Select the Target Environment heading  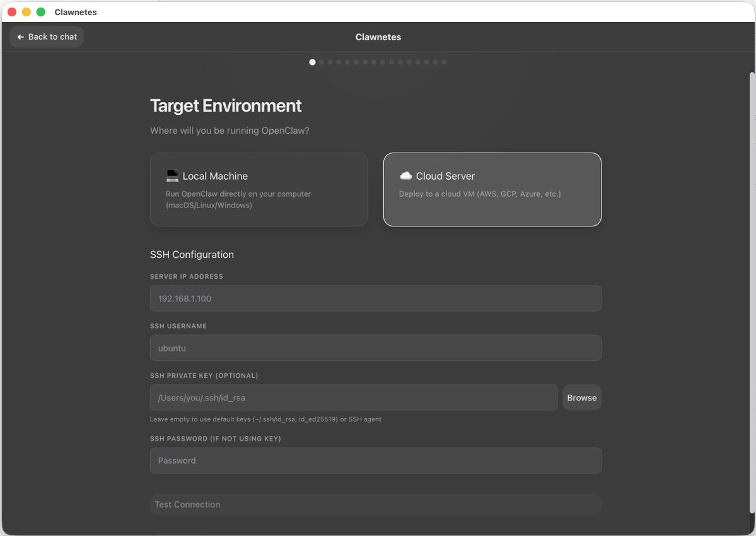click(x=226, y=105)
